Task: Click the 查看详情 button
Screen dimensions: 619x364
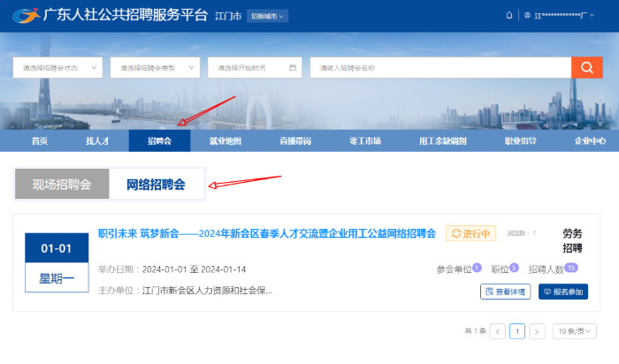Action: (x=504, y=292)
